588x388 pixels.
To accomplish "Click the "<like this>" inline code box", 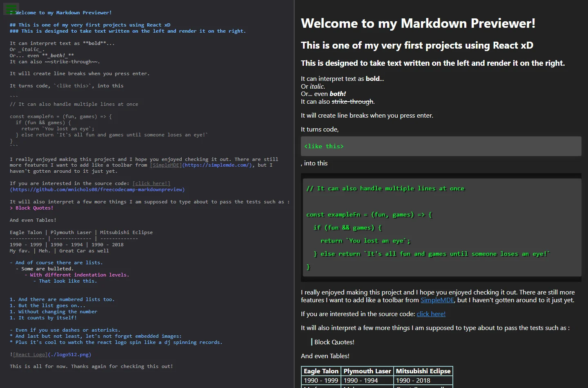I will (x=441, y=146).
